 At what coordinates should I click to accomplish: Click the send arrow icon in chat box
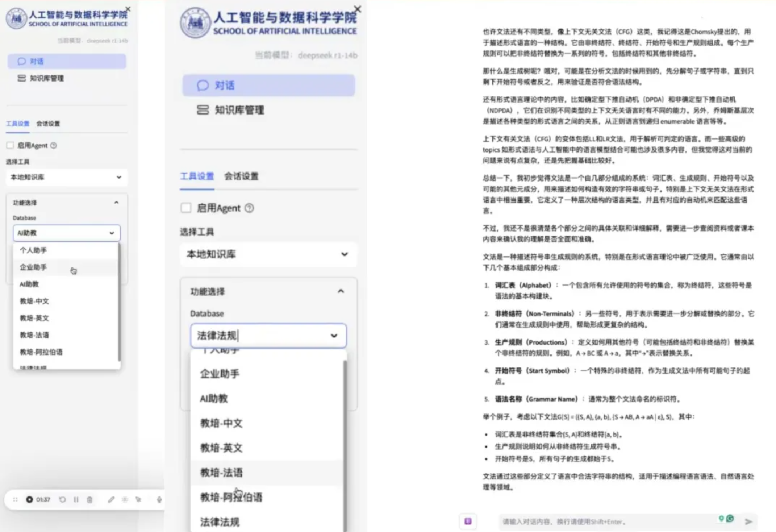748,521
